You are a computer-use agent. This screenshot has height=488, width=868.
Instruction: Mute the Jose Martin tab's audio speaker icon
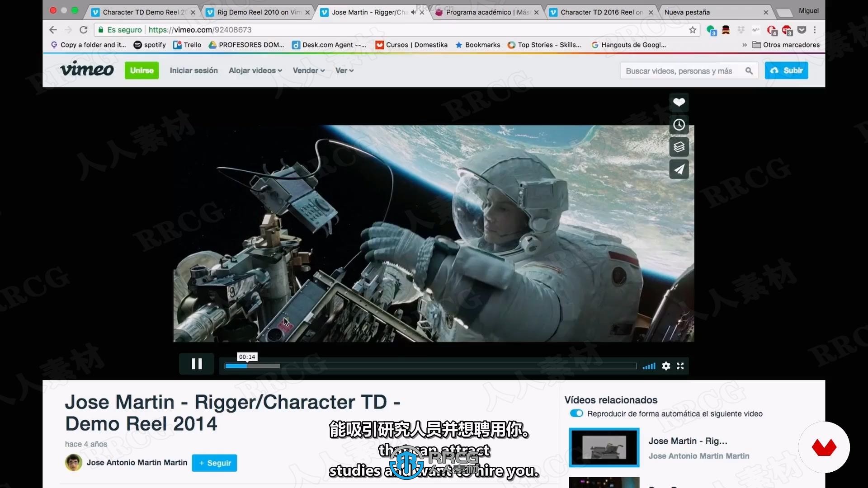point(413,12)
